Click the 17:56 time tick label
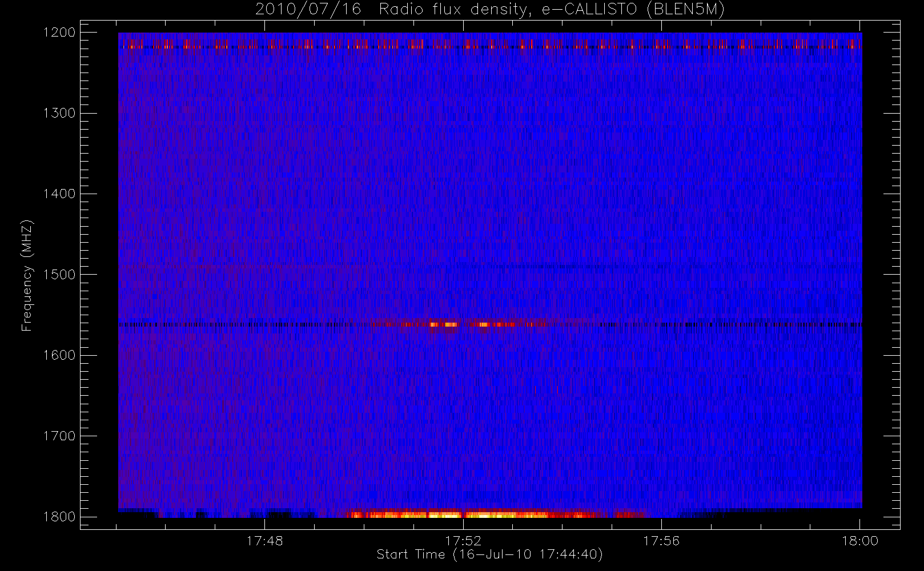This screenshot has width=924, height=571. 661,541
